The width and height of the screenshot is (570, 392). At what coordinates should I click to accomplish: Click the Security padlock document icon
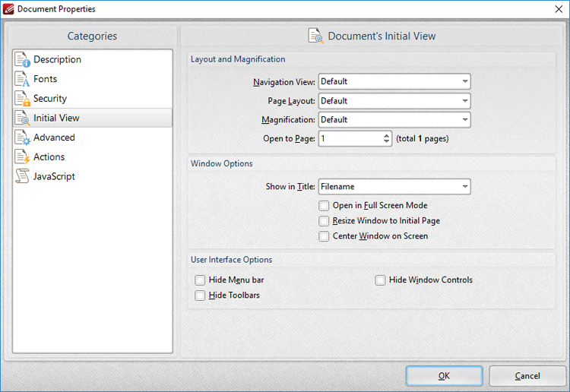tap(23, 99)
